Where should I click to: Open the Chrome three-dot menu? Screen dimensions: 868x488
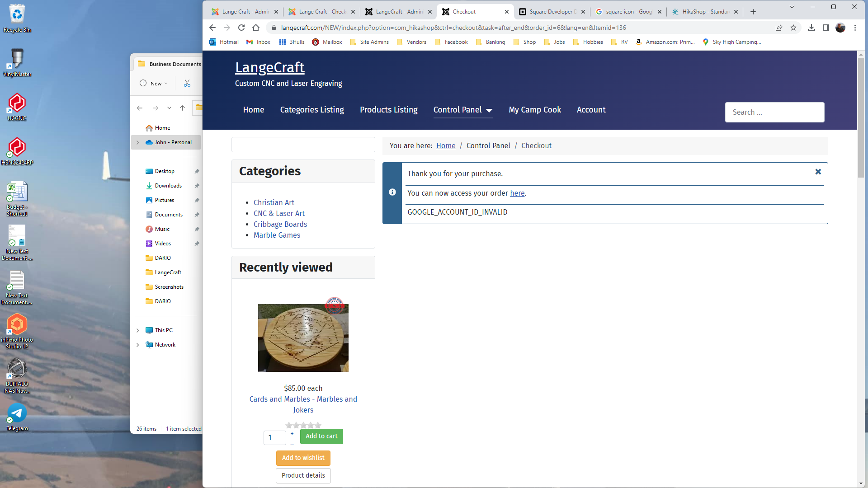coord(855,28)
